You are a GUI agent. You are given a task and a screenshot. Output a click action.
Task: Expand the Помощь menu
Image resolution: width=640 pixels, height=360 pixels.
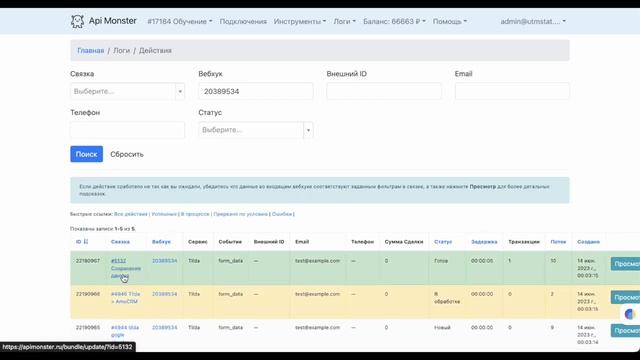click(x=450, y=21)
